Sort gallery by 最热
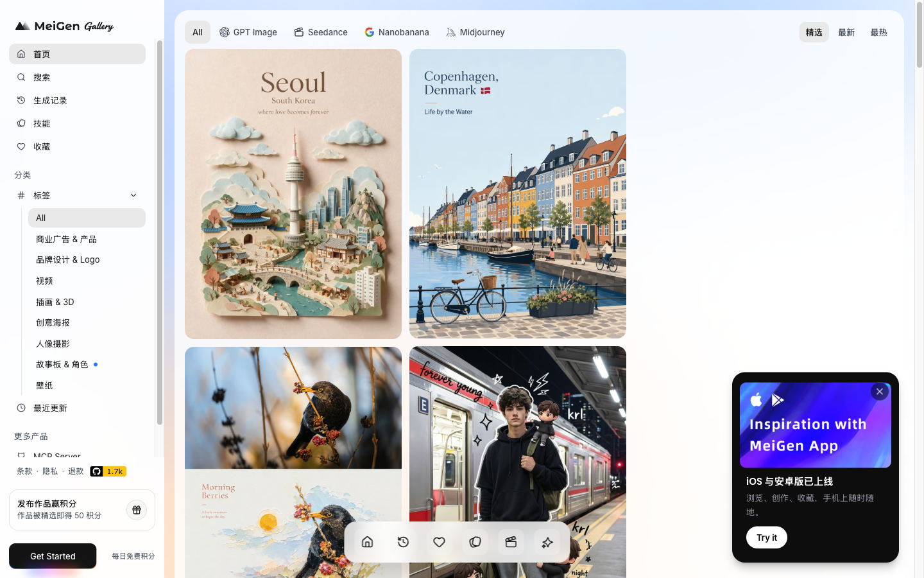The width and height of the screenshot is (924, 578). click(x=879, y=32)
